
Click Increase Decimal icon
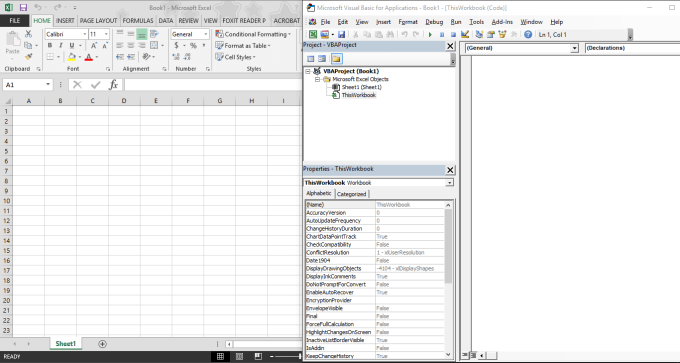pyautogui.click(x=177, y=57)
